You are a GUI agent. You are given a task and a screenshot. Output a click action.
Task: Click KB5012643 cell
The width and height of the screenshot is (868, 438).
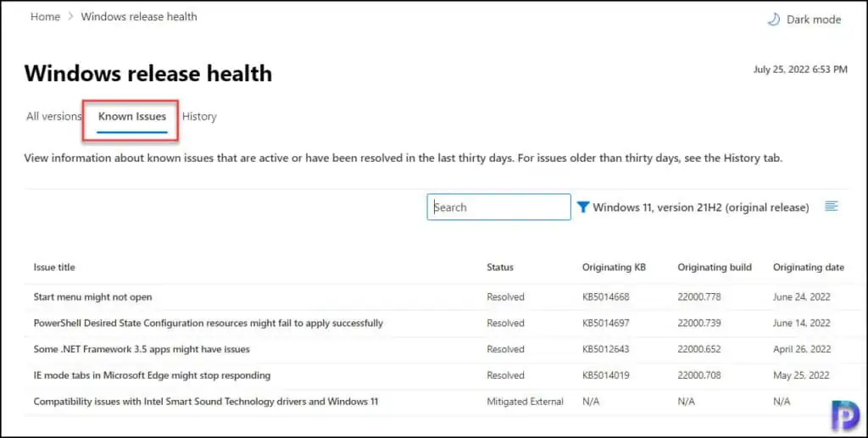pyautogui.click(x=605, y=350)
